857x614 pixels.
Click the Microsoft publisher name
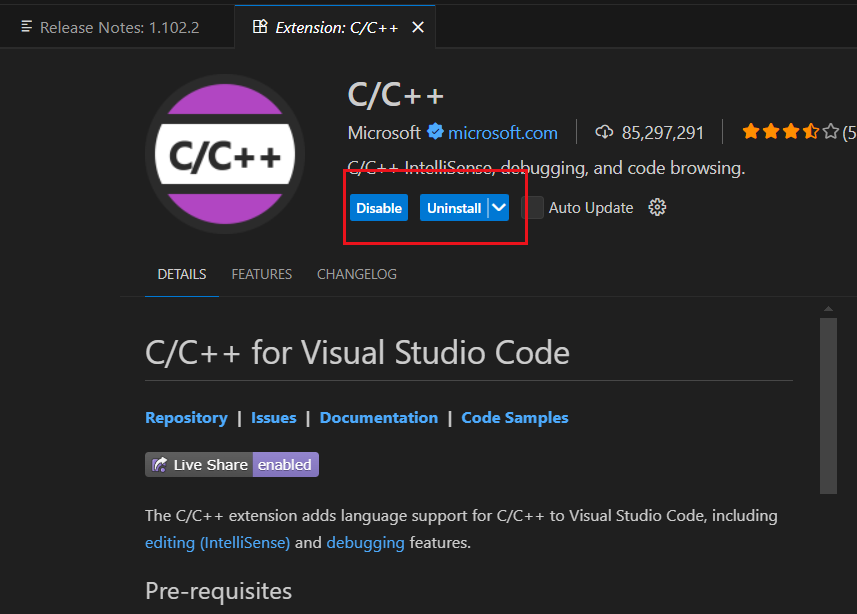(384, 133)
